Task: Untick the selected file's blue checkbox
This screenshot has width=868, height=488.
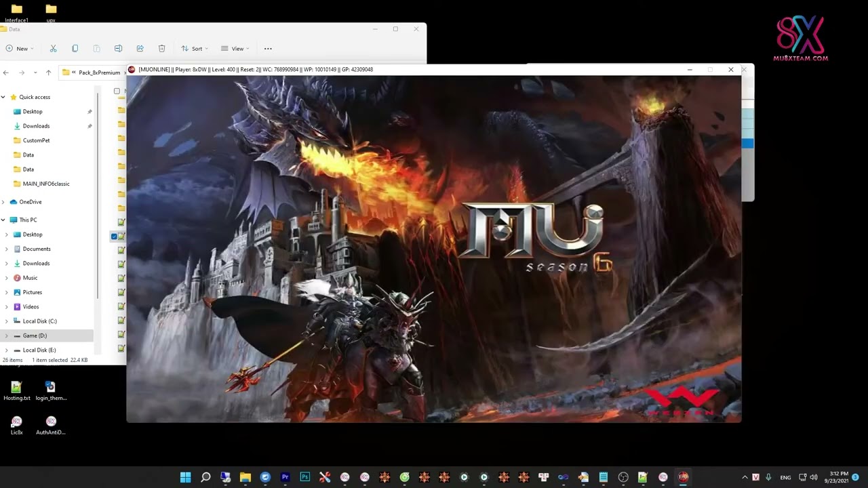Action: [x=114, y=236]
